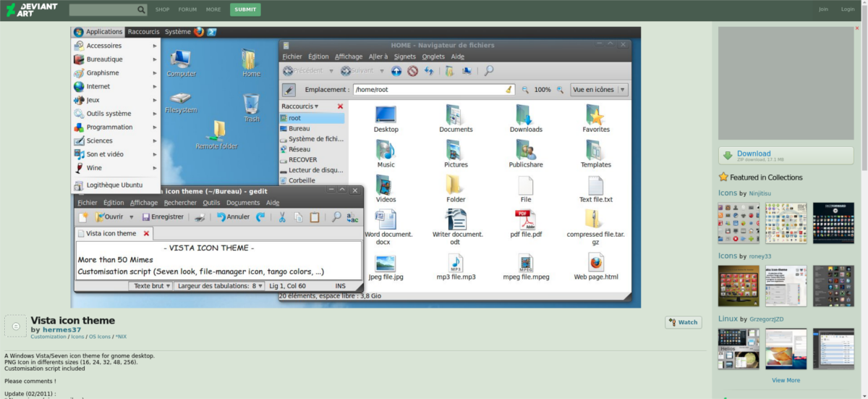Open first thumbnail in Ninjitisu's Icons collection

[x=739, y=222]
